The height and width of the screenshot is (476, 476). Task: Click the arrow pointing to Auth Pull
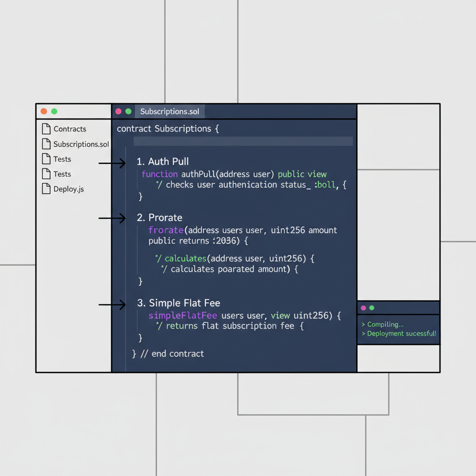click(112, 163)
